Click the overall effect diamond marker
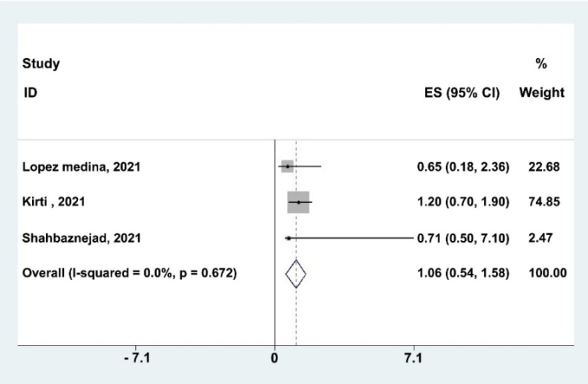Image resolution: width=588 pixels, height=384 pixels. pos(296,274)
